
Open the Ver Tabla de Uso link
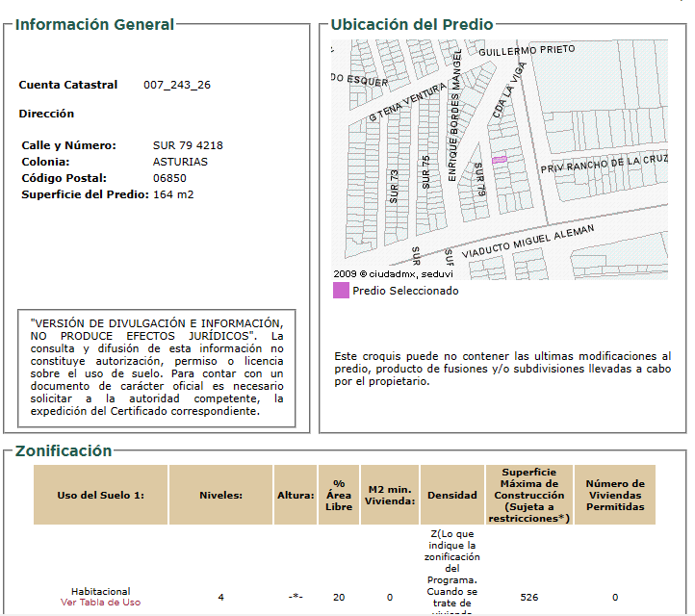[x=101, y=603]
